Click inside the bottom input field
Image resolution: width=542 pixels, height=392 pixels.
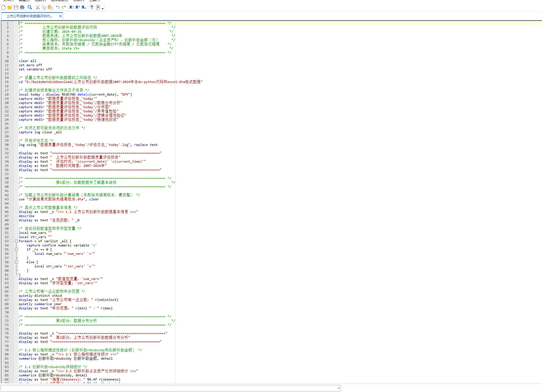tap(169, 388)
